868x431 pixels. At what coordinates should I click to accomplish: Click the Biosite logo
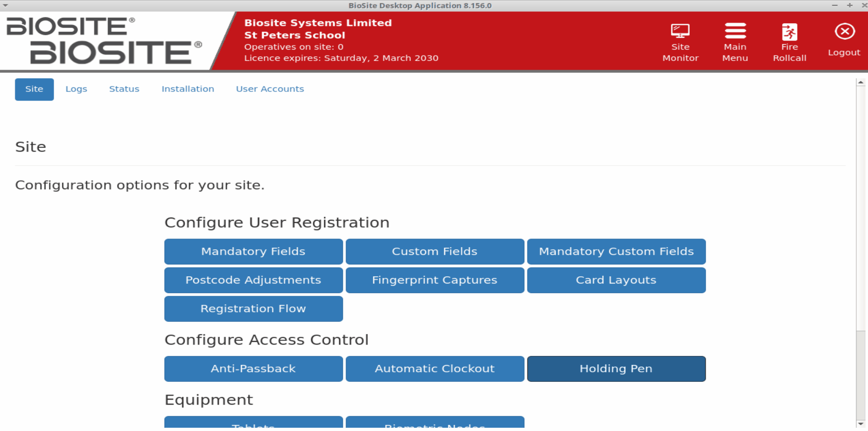point(104,41)
